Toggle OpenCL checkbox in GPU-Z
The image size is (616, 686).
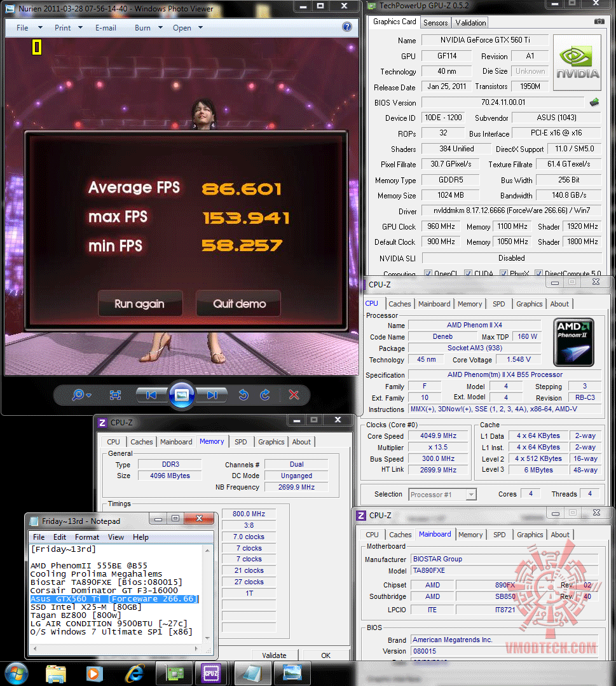(x=428, y=273)
